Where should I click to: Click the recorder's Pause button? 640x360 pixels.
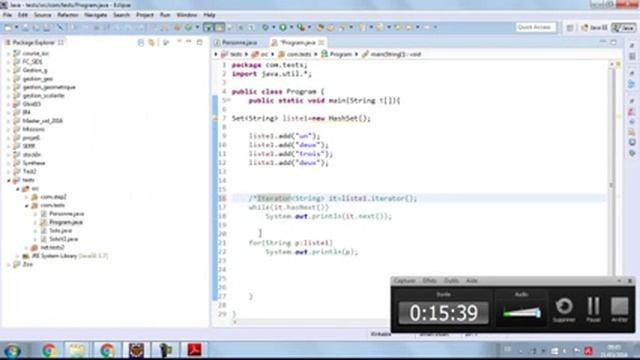593,309
